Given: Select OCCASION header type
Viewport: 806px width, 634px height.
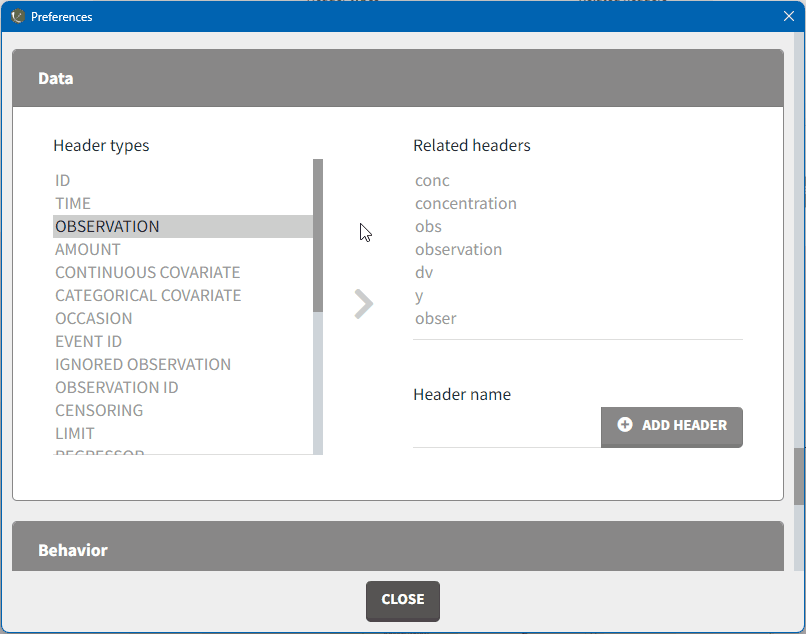Looking at the screenshot, I should pyautogui.click(x=93, y=319).
